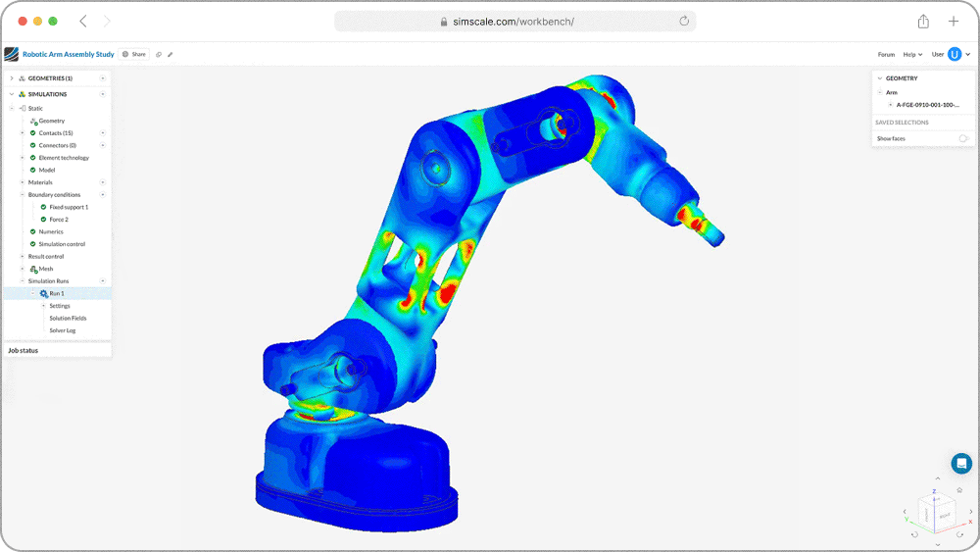980x552 pixels.
Task: Add a new run via Simulation Runs plus icon
Action: 103,281
